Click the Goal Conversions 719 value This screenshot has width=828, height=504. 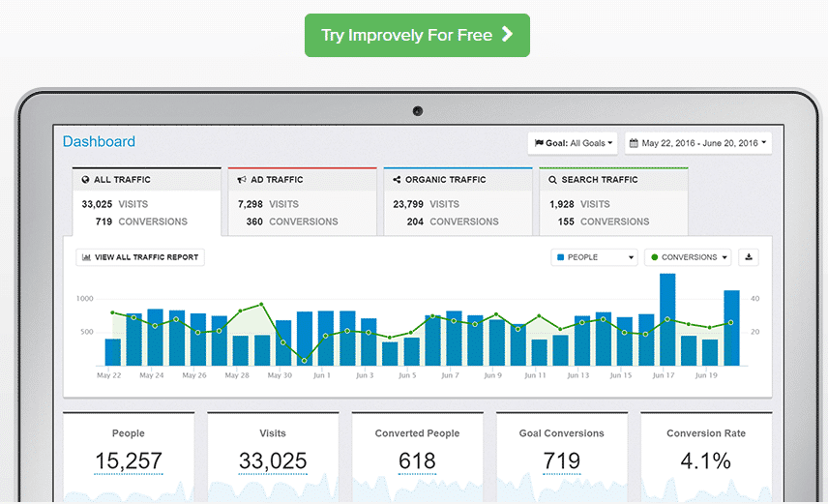561,460
